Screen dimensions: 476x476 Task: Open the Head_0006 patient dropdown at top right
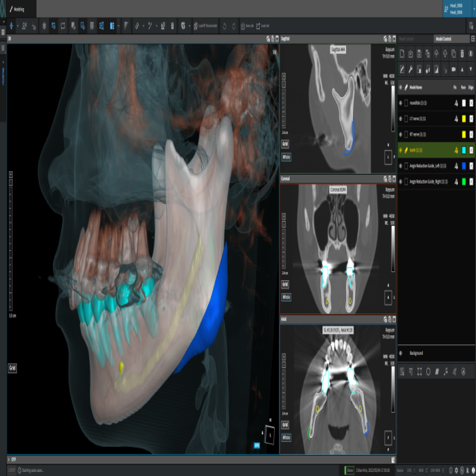tap(473, 9)
